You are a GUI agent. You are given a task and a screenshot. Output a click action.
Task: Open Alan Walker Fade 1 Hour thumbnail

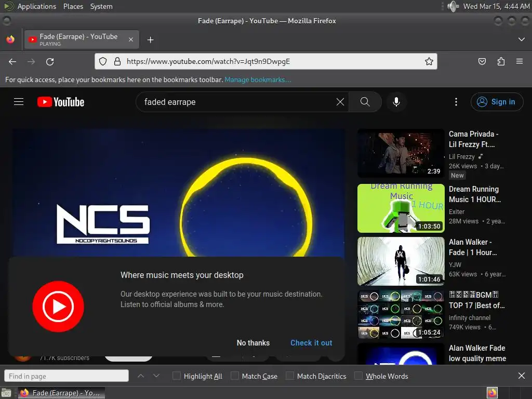401,261
